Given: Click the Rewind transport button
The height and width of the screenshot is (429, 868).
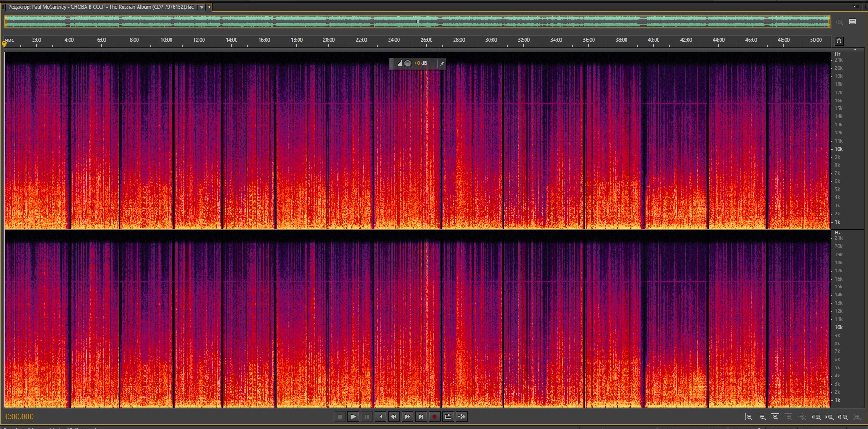Looking at the screenshot, I should tap(394, 417).
